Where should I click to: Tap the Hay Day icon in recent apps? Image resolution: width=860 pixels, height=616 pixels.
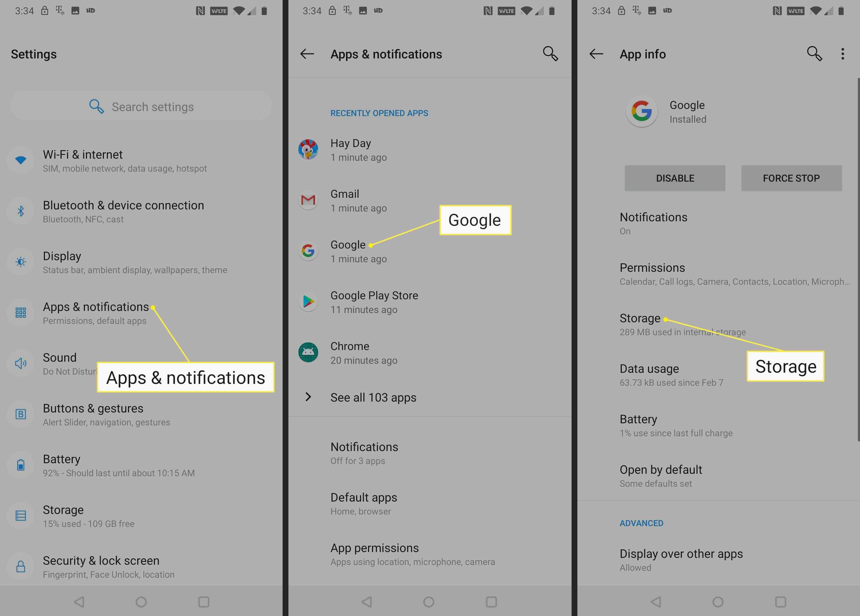click(309, 149)
